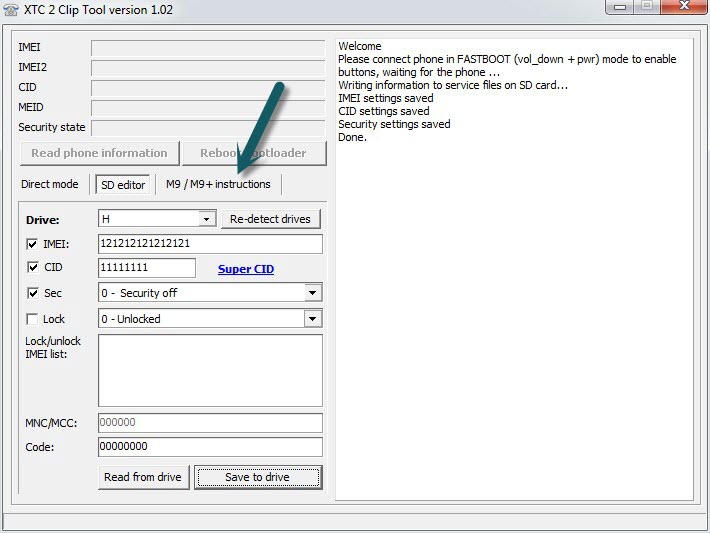710x533 pixels.
Task: Click the Re-detect drives button
Action: point(270,219)
